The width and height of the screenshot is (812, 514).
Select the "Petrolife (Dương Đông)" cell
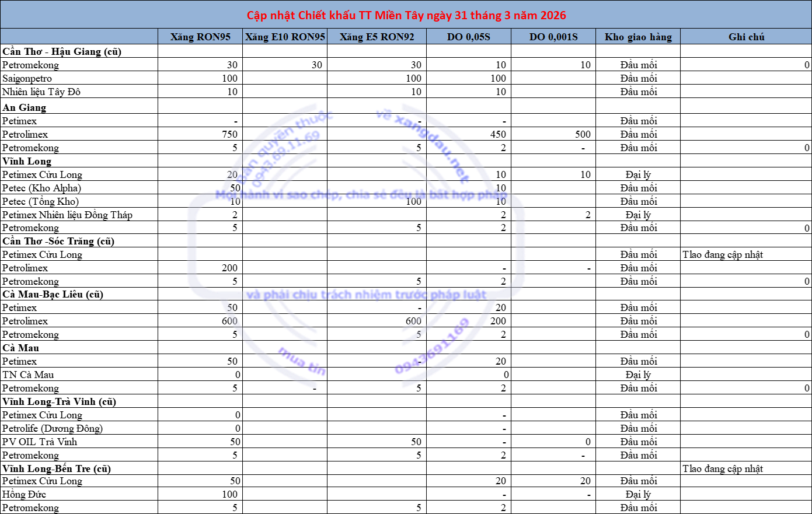point(53,428)
